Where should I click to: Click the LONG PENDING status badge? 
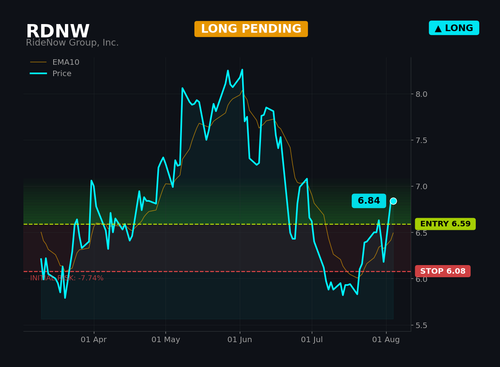point(251,29)
